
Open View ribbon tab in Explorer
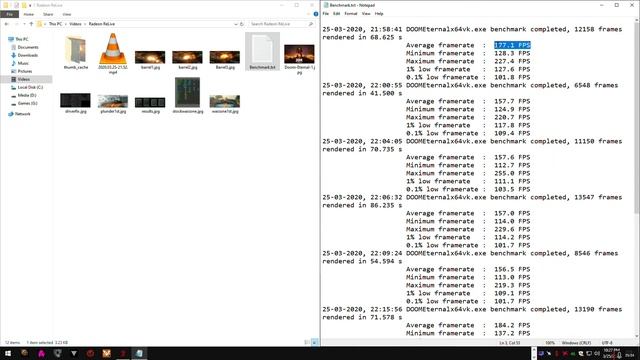point(67,14)
